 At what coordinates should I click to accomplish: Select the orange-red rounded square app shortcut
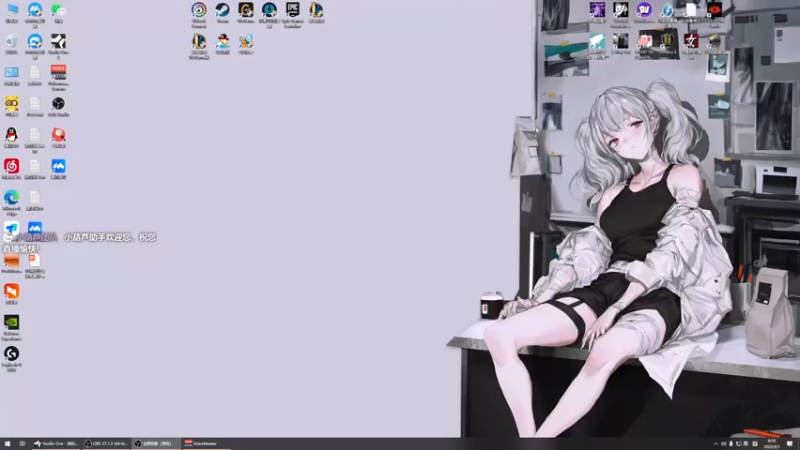(x=11, y=294)
